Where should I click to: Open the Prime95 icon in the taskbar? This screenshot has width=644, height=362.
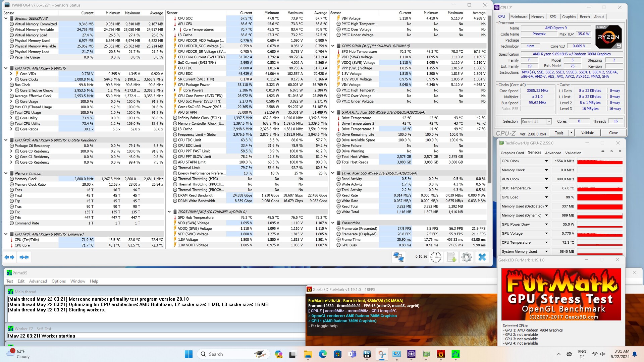coord(455,354)
